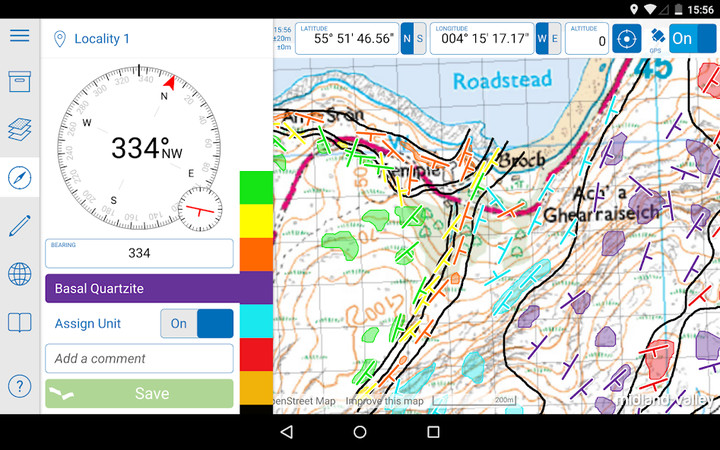Open the globe basemap icon
This screenshot has width=720, height=450.
coord(19,274)
